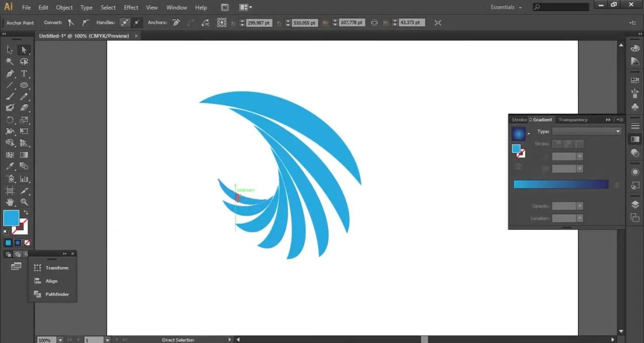Toggle hide handles for multiple anchors

point(136,23)
